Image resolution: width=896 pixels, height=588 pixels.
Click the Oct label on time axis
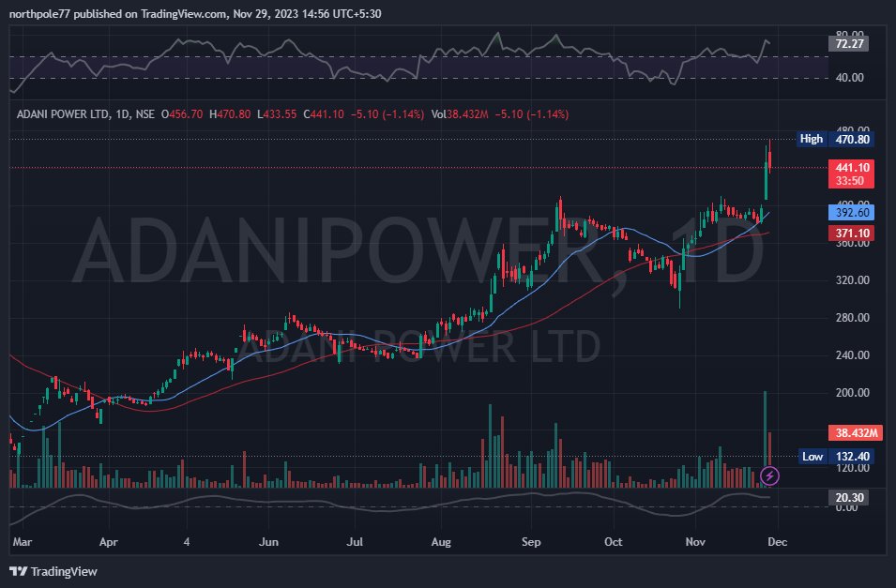coord(614,542)
